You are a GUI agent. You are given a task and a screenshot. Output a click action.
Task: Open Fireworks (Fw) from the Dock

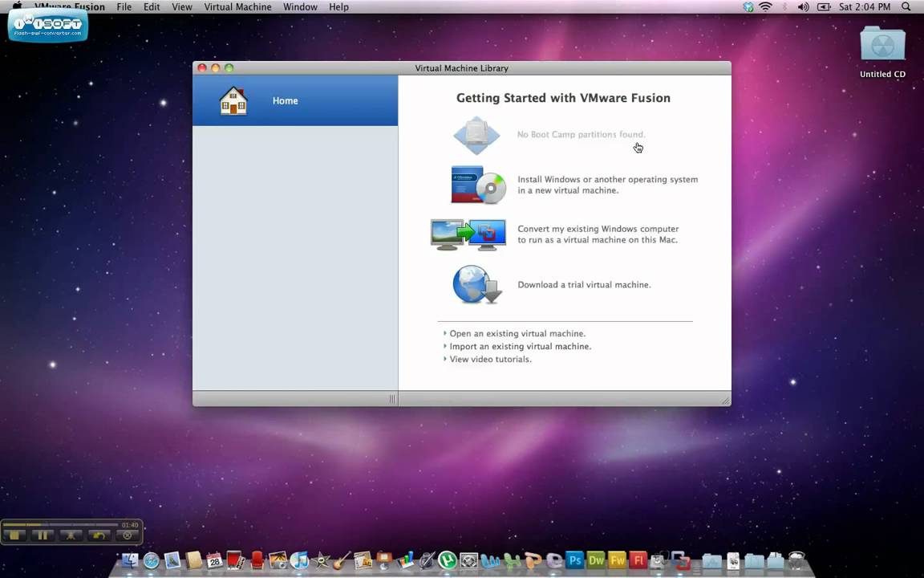coord(617,560)
